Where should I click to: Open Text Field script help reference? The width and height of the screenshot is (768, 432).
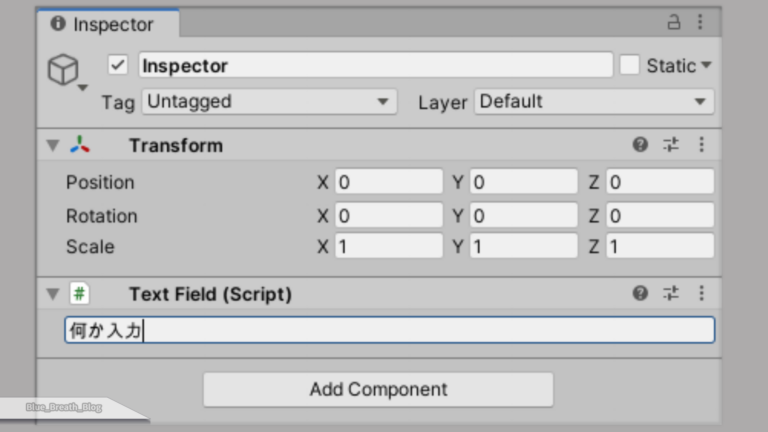coord(640,294)
